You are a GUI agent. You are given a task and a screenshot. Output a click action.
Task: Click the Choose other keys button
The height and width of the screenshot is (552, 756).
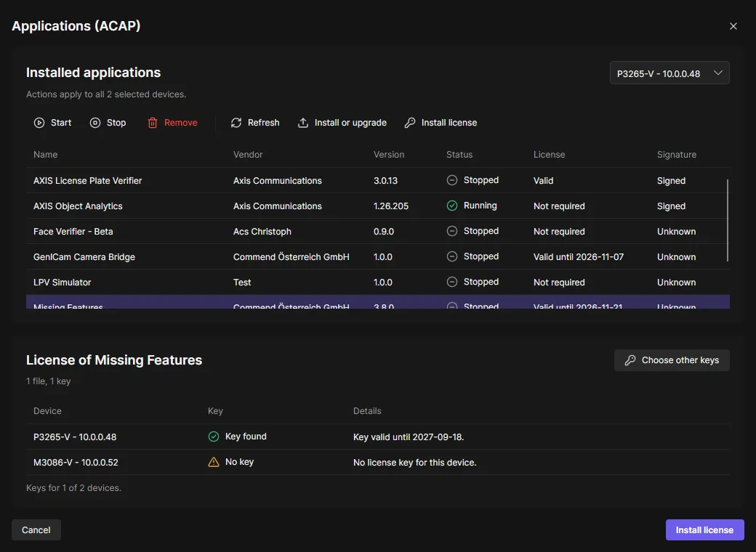point(672,360)
